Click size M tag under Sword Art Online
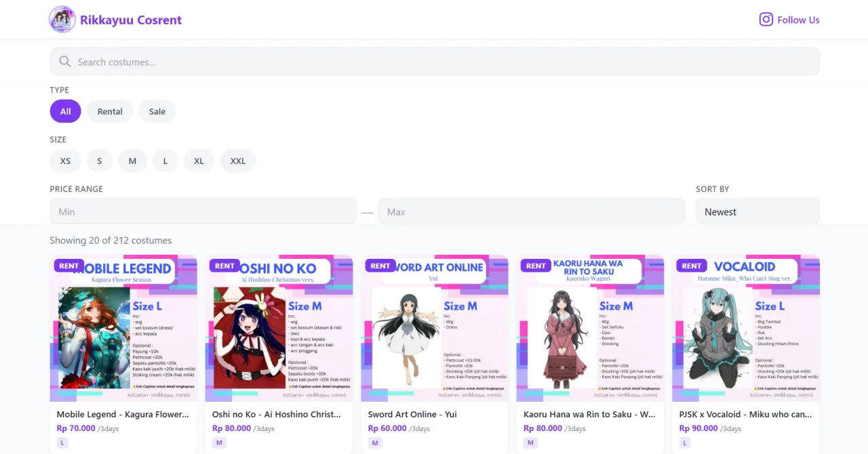This screenshot has height=454, width=868. tap(375, 443)
